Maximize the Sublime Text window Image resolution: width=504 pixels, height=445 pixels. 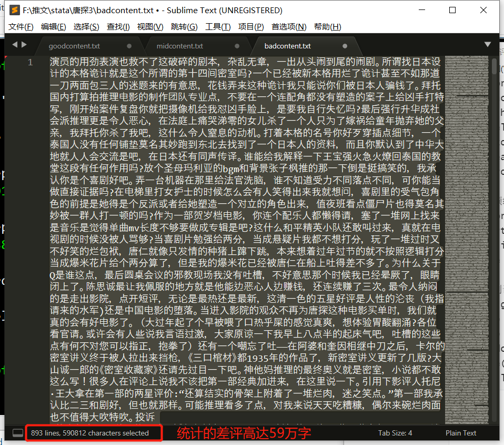point(452,11)
